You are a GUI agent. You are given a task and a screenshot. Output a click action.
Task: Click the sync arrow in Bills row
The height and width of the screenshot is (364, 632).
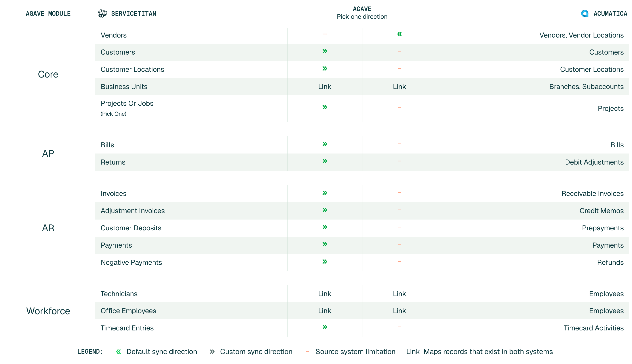coord(325,144)
